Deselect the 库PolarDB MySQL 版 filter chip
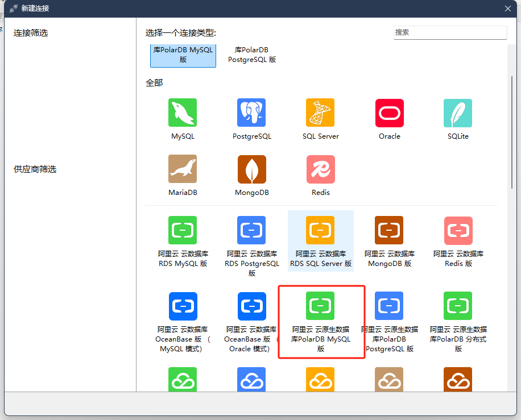This screenshot has width=521, height=420. [183, 55]
